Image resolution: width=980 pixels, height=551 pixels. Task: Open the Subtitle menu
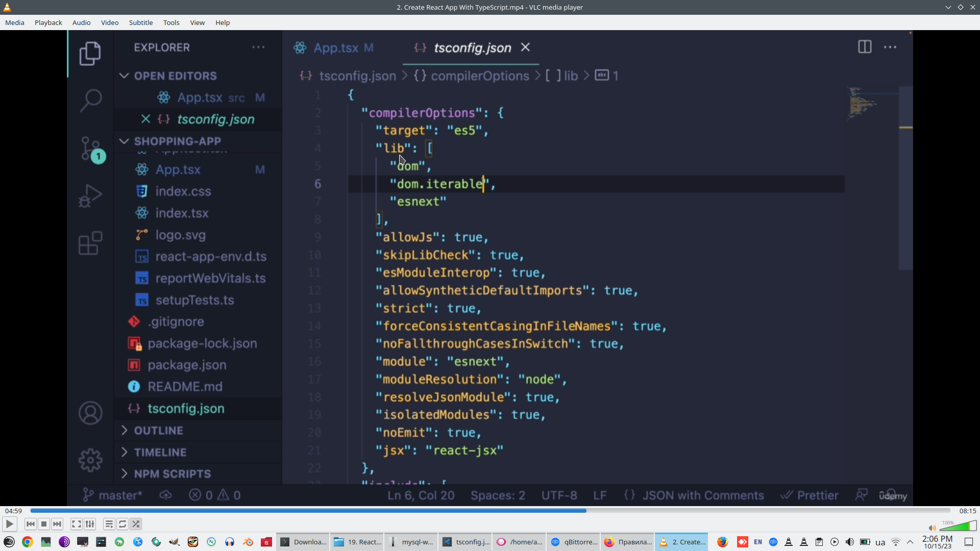point(140,22)
